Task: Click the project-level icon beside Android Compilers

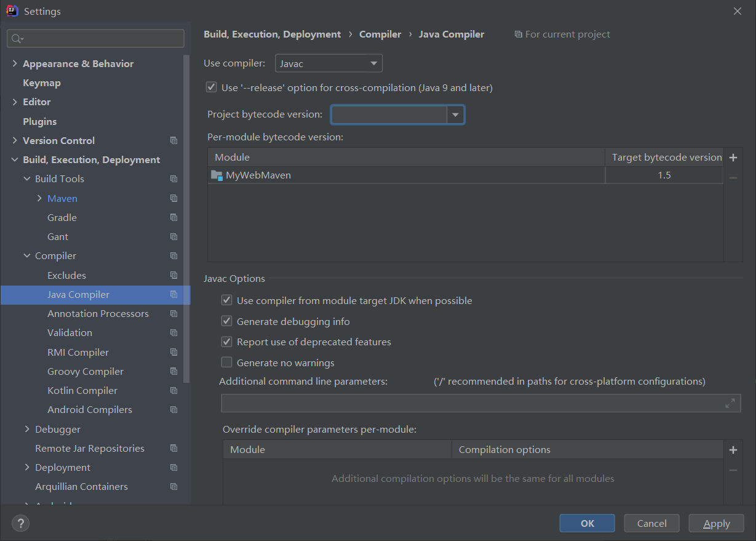Action: [174, 410]
